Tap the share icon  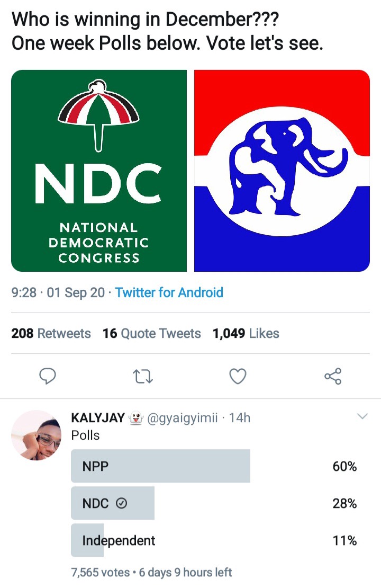pos(333,377)
